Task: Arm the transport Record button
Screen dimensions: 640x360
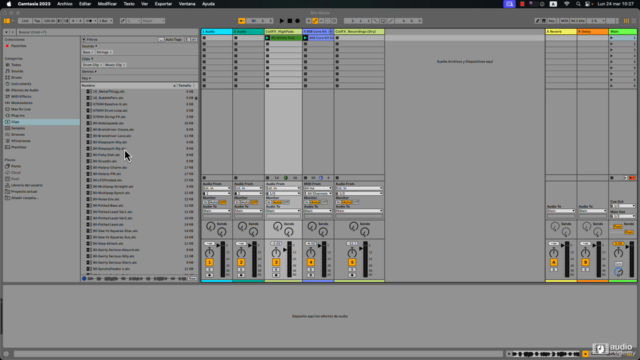Action: pos(298,21)
